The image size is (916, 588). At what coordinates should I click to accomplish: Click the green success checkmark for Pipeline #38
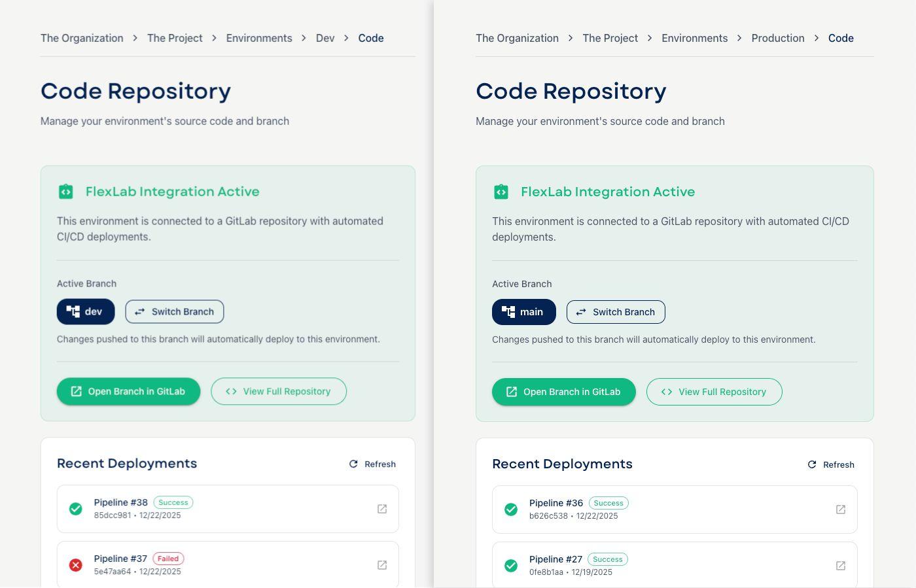(x=76, y=509)
